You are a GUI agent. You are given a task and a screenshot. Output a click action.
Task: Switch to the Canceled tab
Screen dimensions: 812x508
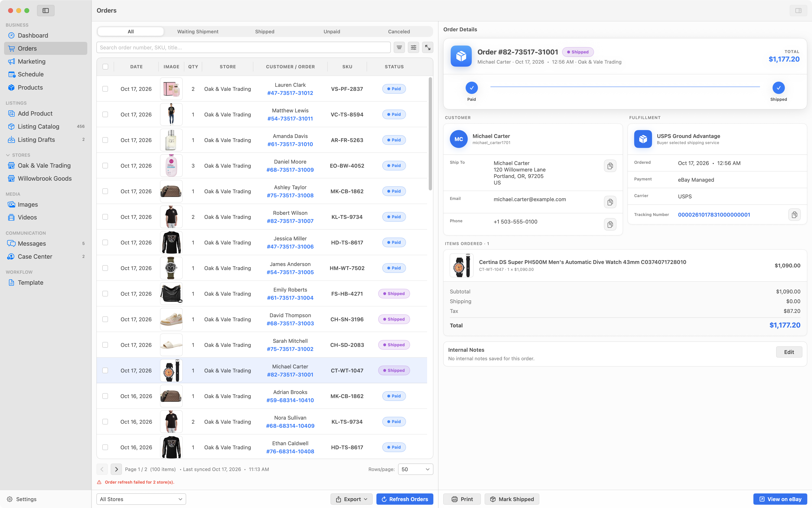(399, 31)
